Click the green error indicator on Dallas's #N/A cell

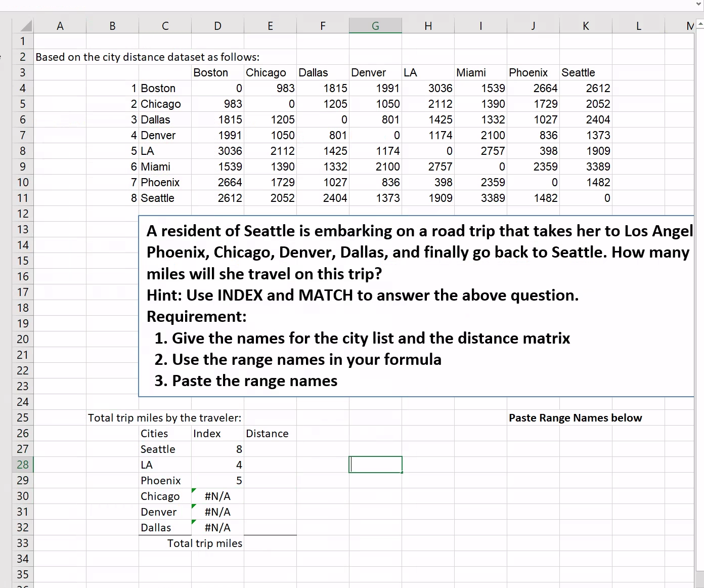(194, 522)
